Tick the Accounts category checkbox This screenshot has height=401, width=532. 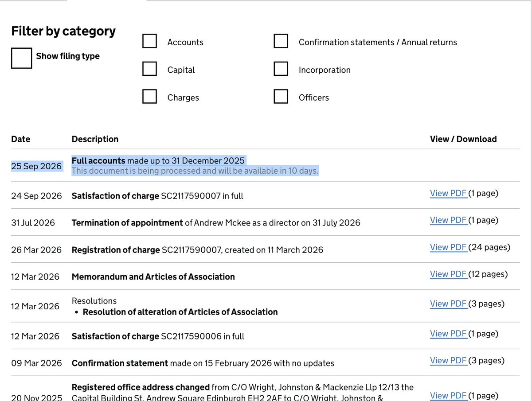(149, 41)
